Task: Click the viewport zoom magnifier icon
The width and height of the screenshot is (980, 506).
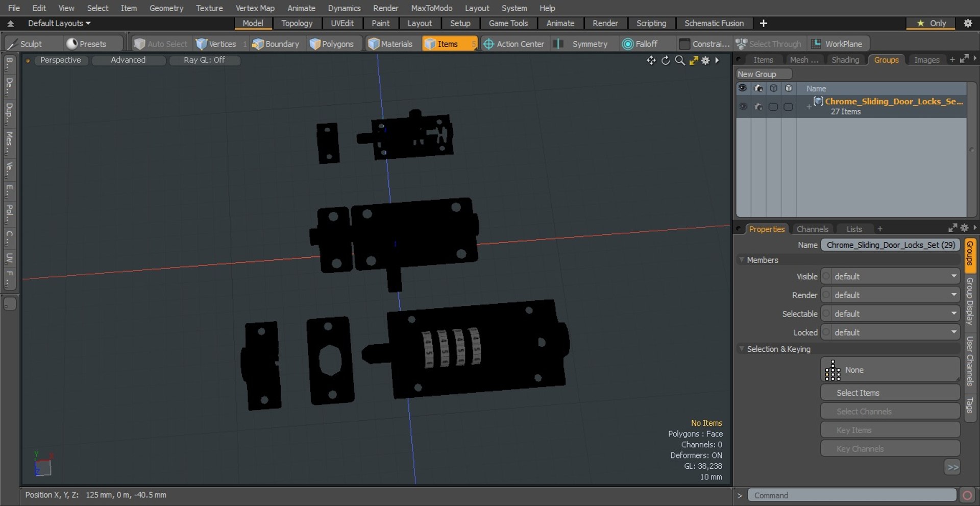Action: tap(679, 60)
